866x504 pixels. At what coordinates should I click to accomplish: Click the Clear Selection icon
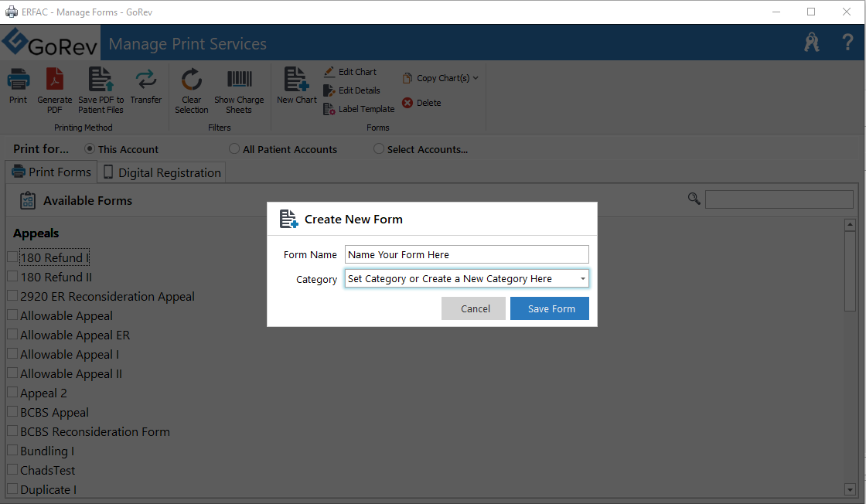click(x=192, y=80)
